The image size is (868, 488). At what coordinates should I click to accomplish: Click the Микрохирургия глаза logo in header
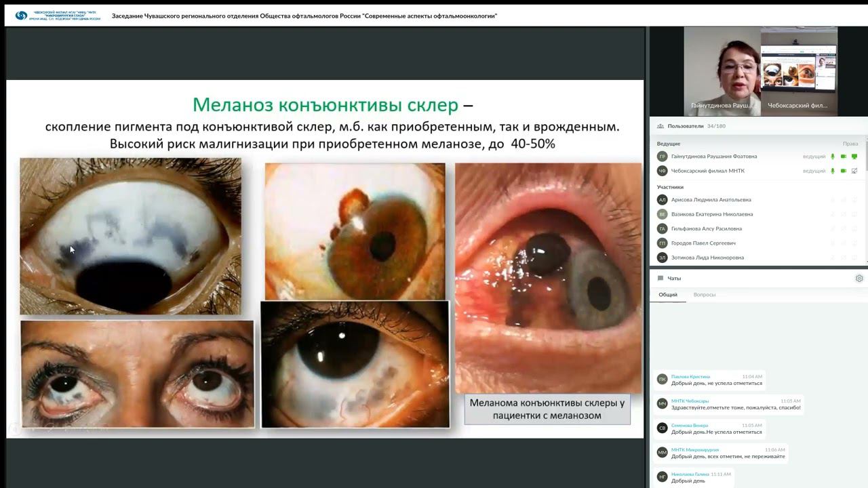58,15
